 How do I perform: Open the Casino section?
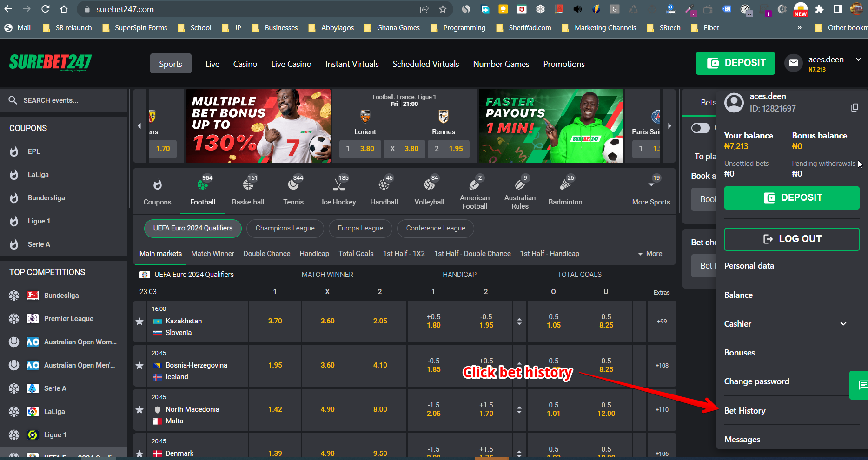point(245,64)
